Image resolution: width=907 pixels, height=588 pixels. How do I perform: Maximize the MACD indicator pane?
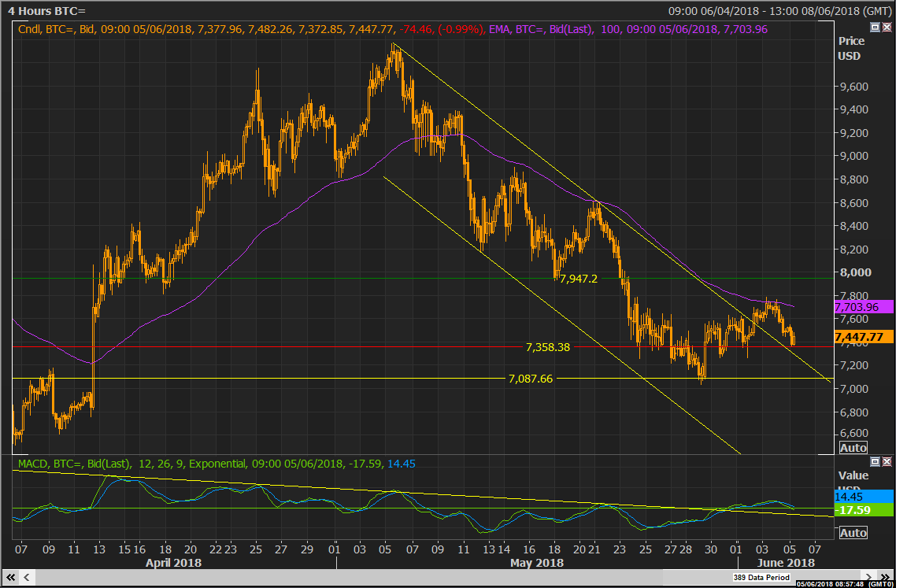click(x=875, y=462)
